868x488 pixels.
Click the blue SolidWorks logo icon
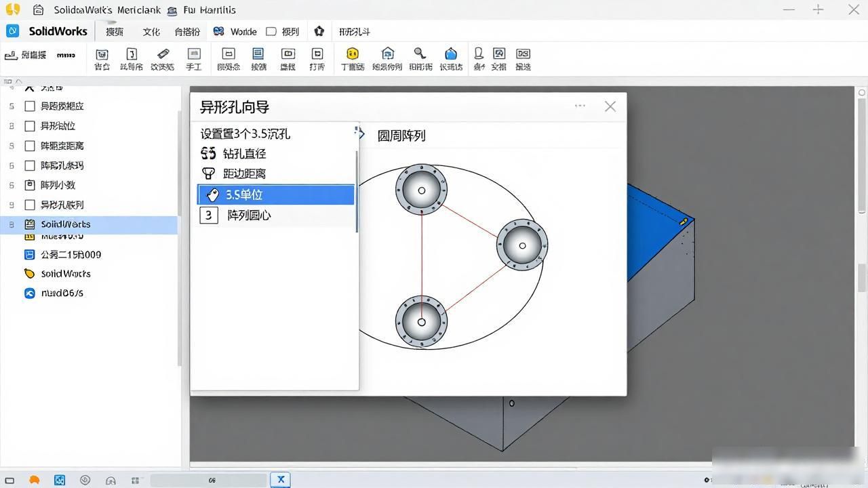(x=13, y=31)
